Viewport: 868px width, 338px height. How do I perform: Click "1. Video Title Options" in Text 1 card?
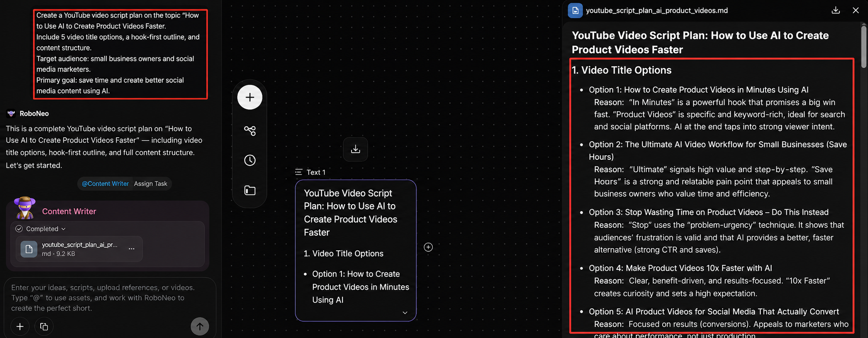tap(343, 253)
